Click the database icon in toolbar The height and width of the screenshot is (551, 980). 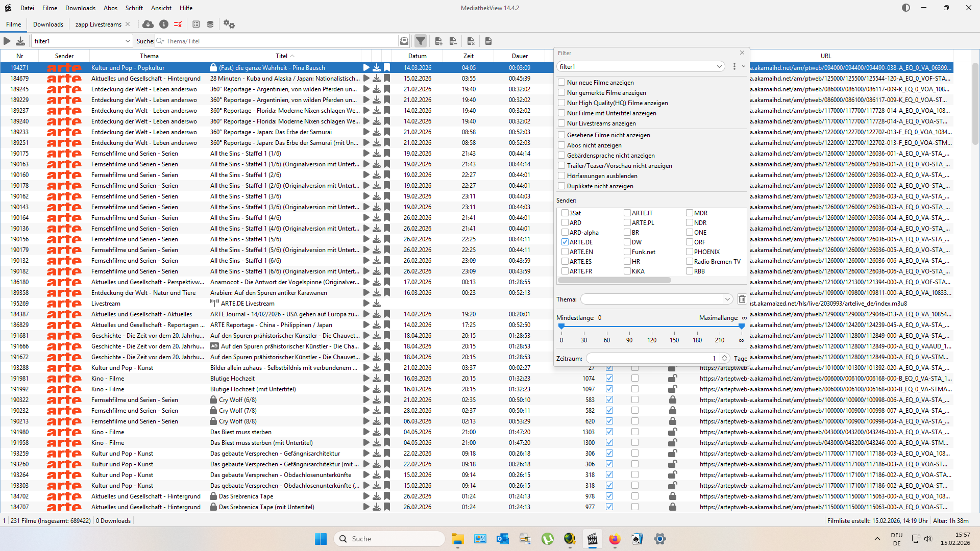(x=210, y=24)
